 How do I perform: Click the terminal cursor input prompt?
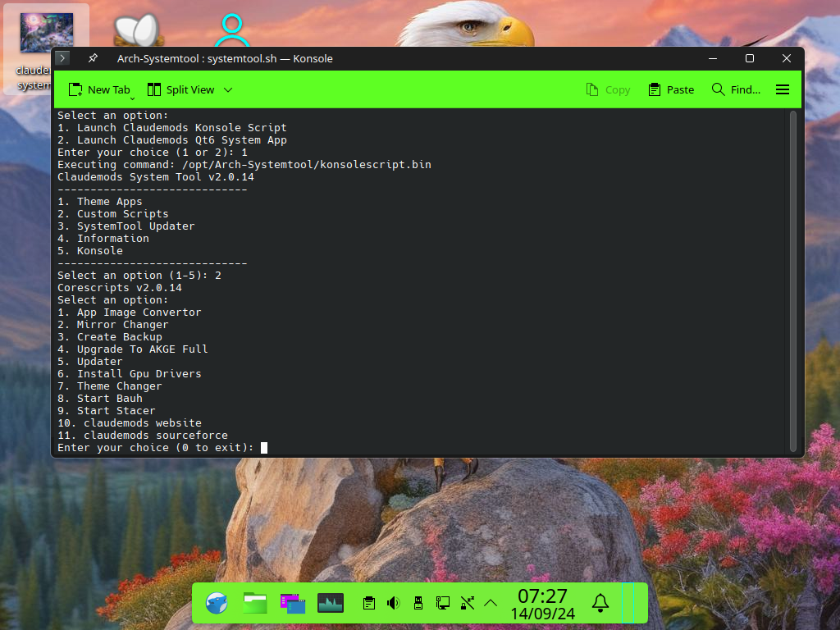click(264, 448)
